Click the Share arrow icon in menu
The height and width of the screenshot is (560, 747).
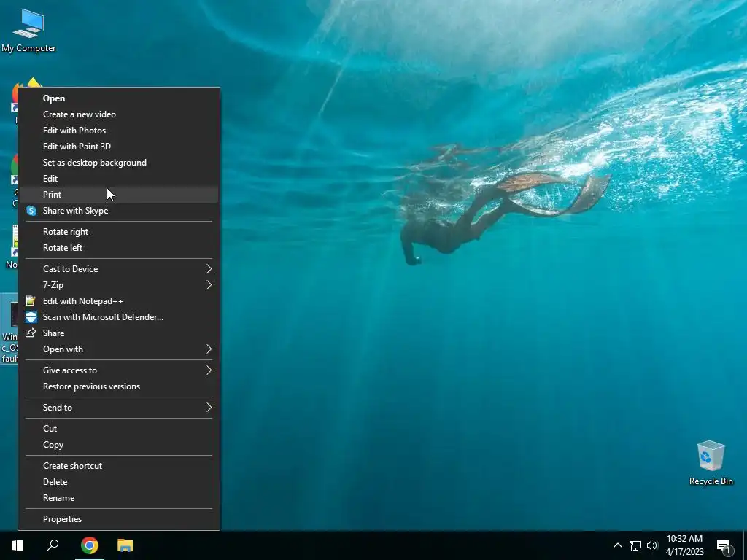[x=31, y=332]
